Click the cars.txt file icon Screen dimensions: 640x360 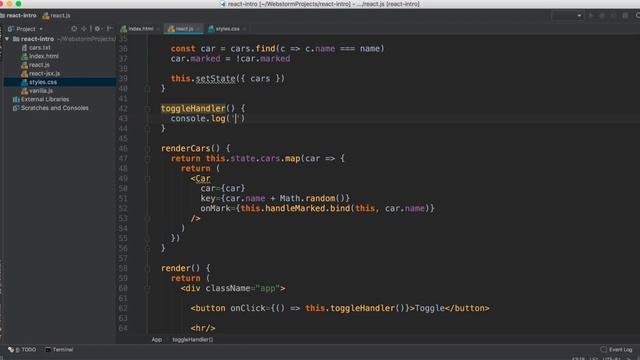click(24, 48)
